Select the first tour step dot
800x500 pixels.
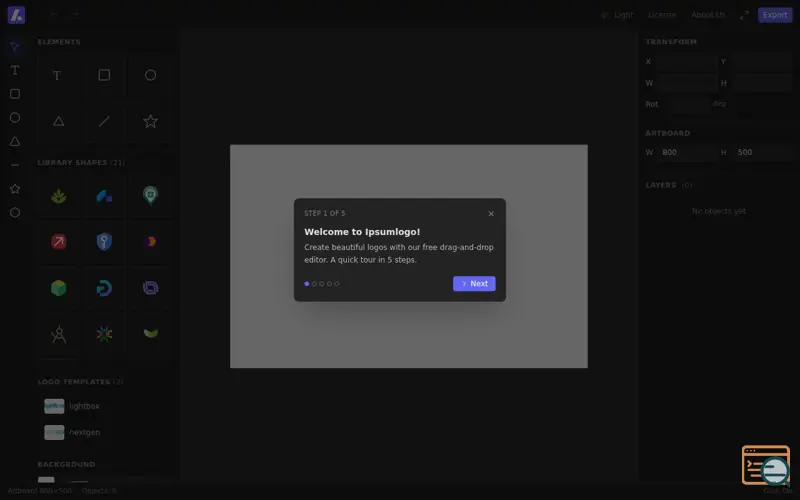point(307,284)
